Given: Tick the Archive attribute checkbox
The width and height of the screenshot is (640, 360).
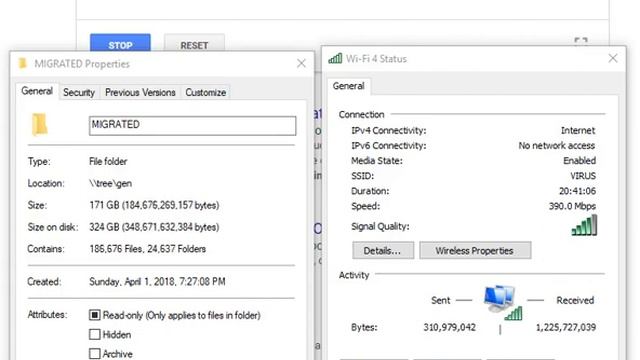Looking at the screenshot, I should coord(95,353).
